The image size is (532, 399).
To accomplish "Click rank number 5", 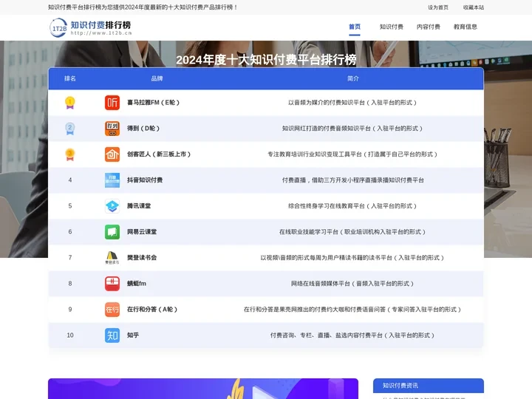I will coord(70,206).
